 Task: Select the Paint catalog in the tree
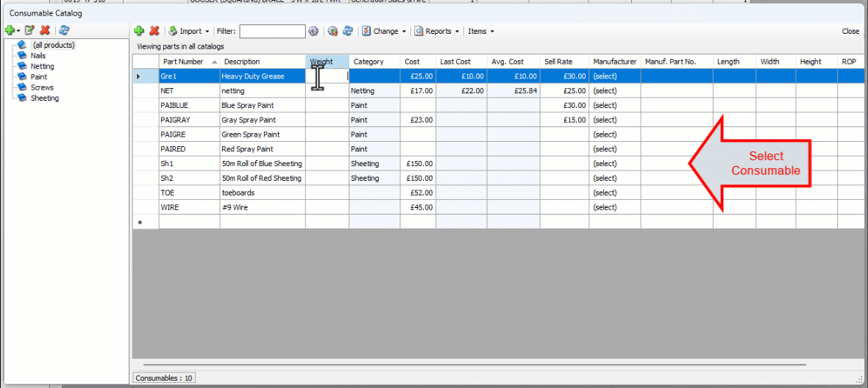pos(39,76)
